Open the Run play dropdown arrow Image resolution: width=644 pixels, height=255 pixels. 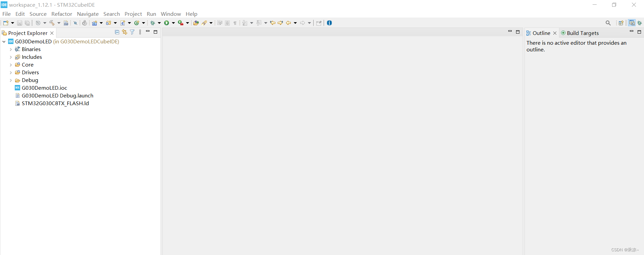(x=174, y=23)
